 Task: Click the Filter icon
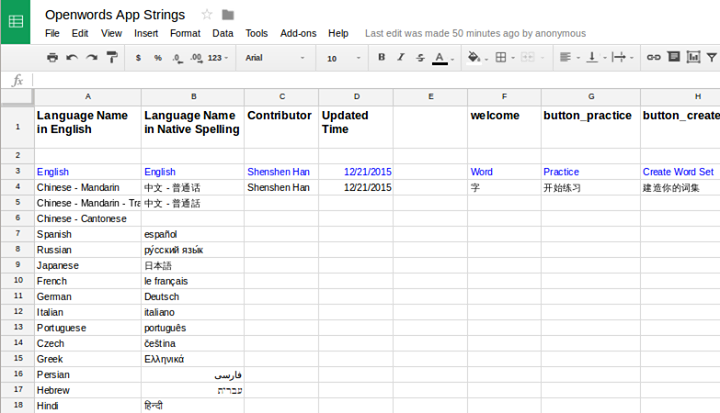point(712,57)
